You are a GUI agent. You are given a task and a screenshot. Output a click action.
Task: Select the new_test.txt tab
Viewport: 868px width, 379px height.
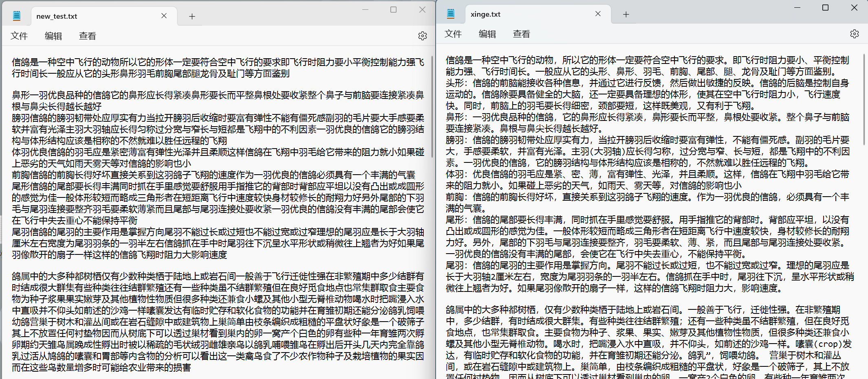(x=104, y=16)
